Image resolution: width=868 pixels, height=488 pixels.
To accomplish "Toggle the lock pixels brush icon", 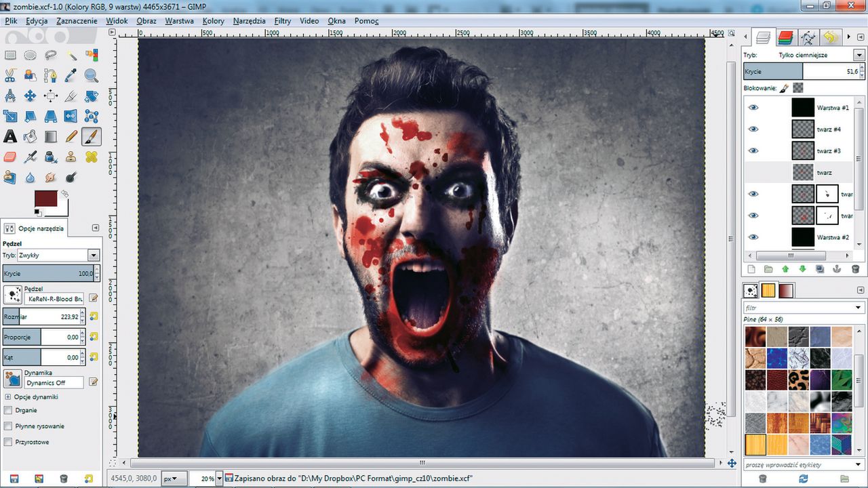I will coord(784,88).
